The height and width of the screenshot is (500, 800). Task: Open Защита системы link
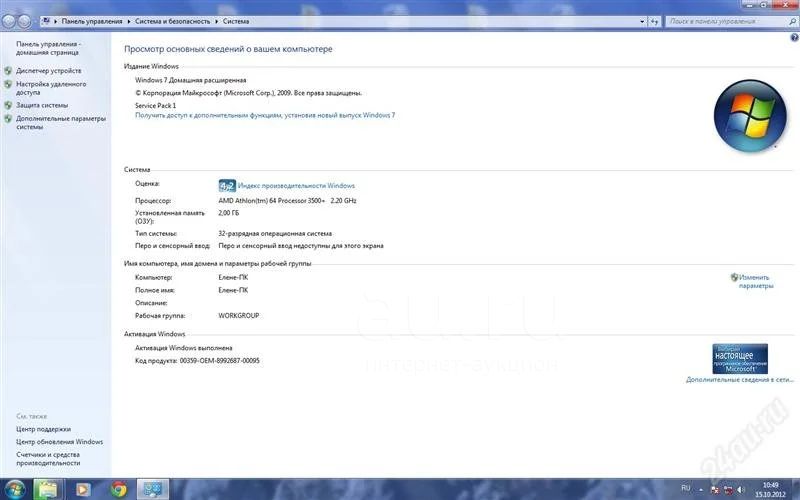click(x=42, y=105)
